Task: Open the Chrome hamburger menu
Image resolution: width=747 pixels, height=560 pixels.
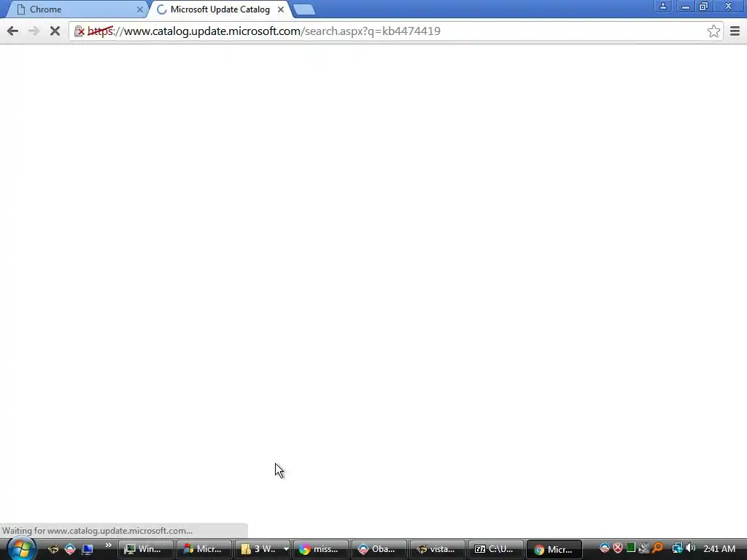Action: 735,31
